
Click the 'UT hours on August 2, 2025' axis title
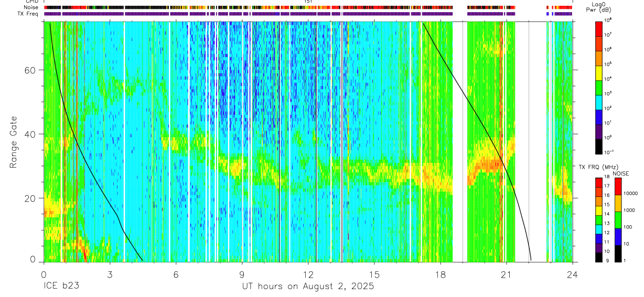click(x=308, y=287)
